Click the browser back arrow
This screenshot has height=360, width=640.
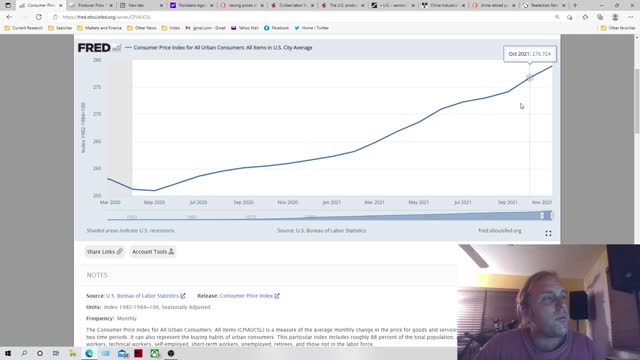[x=9, y=17]
